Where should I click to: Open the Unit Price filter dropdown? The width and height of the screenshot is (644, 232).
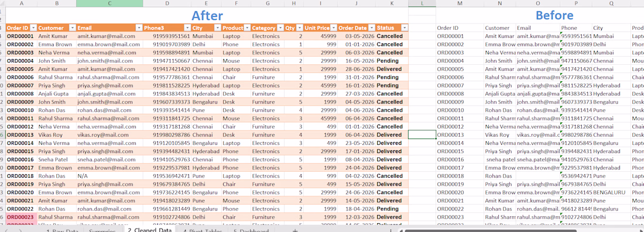pos(334,28)
